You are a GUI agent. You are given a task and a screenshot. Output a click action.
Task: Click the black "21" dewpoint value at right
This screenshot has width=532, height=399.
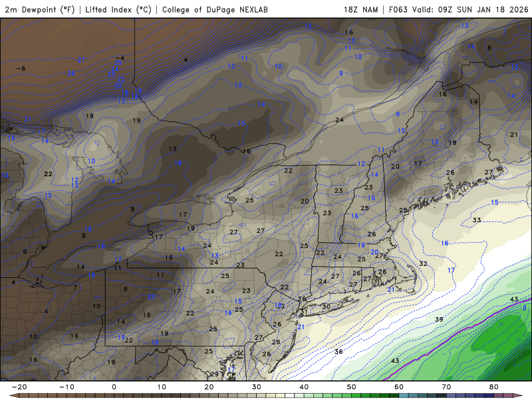pyautogui.click(x=514, y=135)
